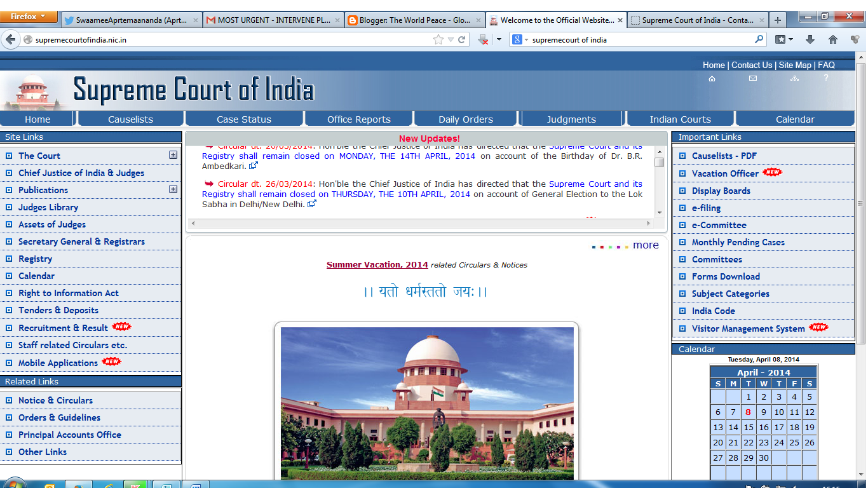Close the SwaameeAprtemaananda Twitter tab

coord(196,20)
